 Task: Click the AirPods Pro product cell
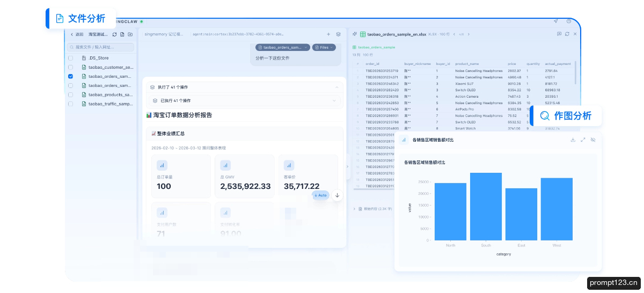click(x=465, y=109)
